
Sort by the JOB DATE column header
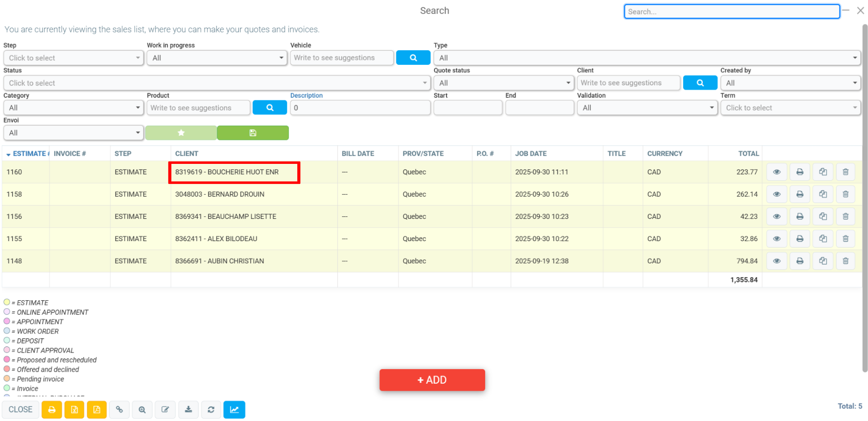(x=531, y=154)
